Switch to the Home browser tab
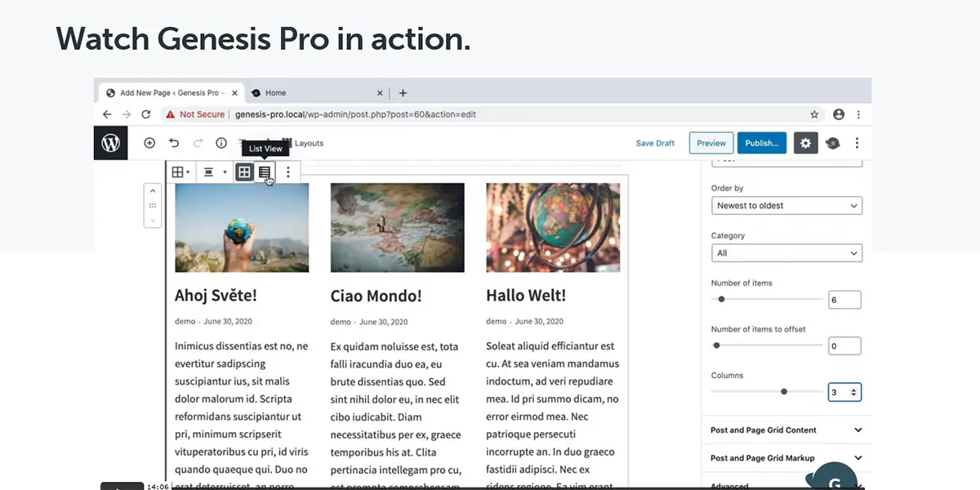The height and width of the screenshot is (490, 980). pyautogui.click(x=314, y=93)
